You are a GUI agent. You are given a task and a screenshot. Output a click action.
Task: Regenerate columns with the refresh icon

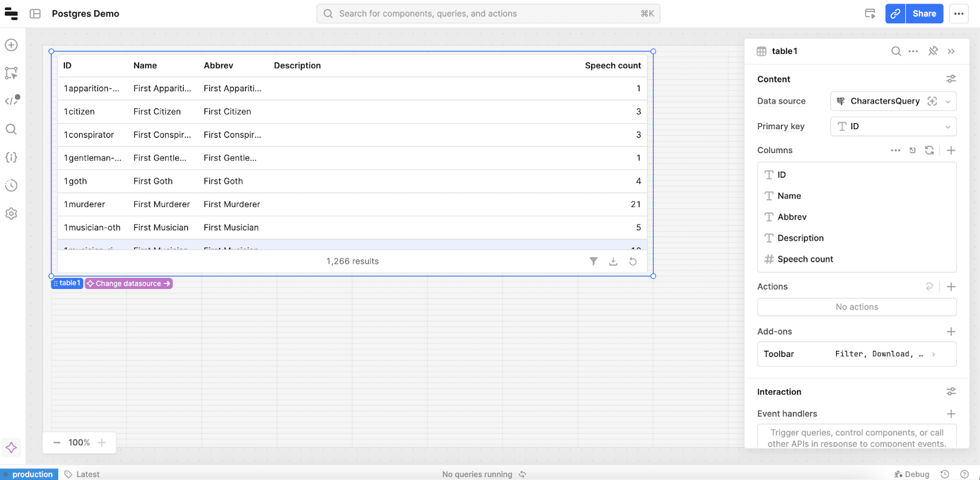[929, 150]
